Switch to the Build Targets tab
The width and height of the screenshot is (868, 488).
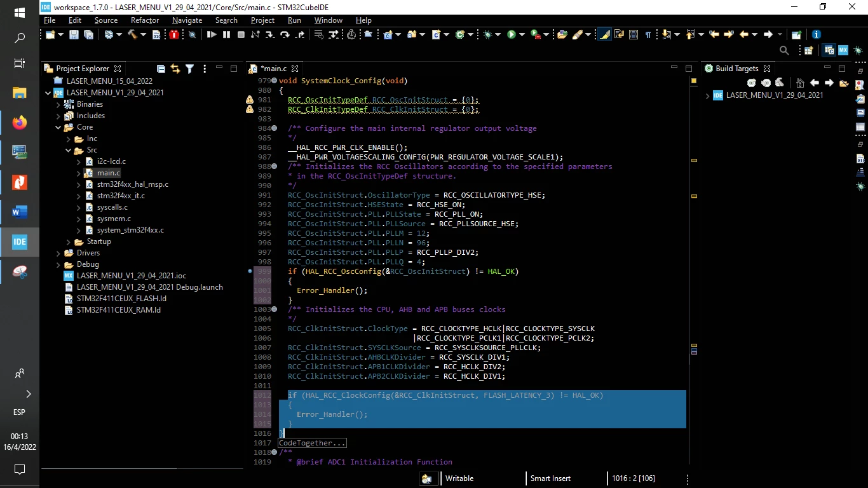pyautogui.click(x=736, y=69)
